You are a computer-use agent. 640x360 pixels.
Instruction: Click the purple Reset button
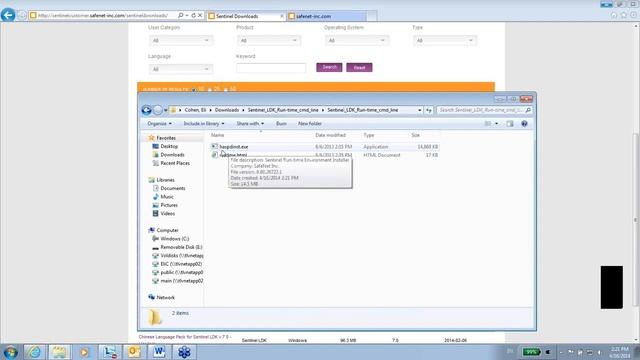tap(359, 67)
